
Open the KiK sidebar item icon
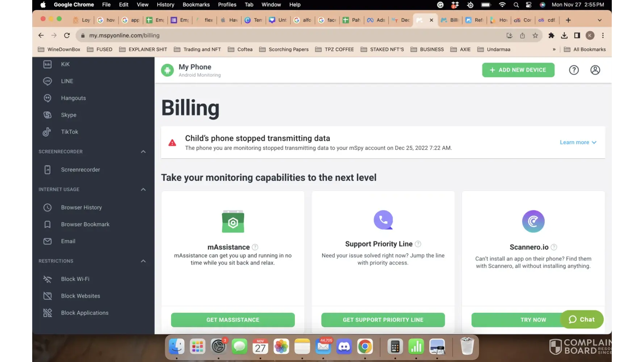(x=47, y=64)
